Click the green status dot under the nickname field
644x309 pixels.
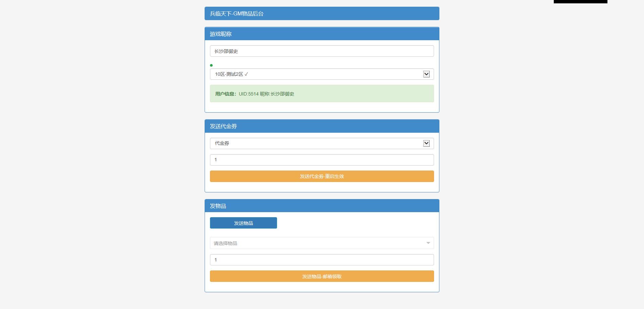point(211,65)
